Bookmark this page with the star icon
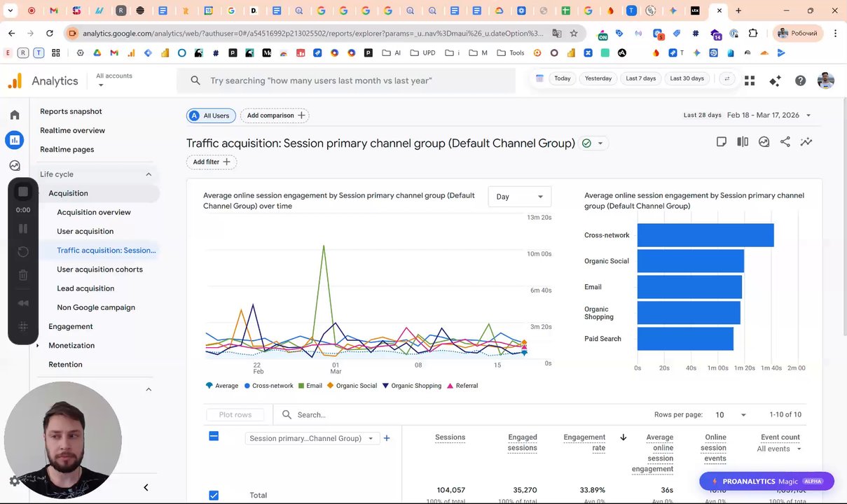This screenshot has width=847, height=504. [574, 34]
